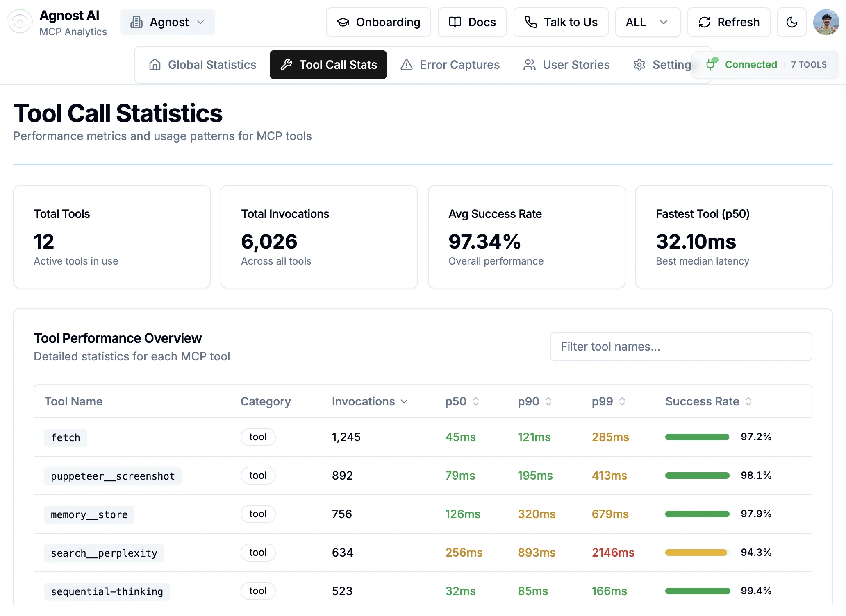Toggle dark mode with the moon icon
846x616 pixels.
tap(791, 22)
